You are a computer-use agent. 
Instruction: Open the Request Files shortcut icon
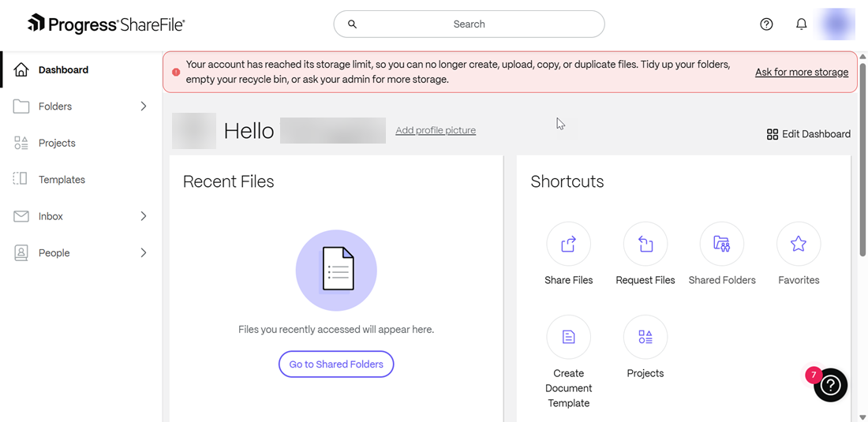click(x=645, y=245)
